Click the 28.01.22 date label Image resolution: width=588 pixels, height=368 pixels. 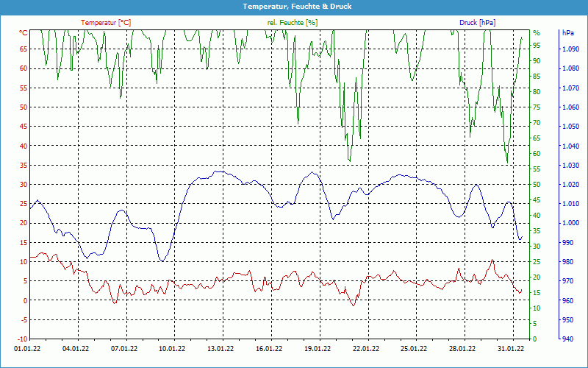(x=462, y=350)
